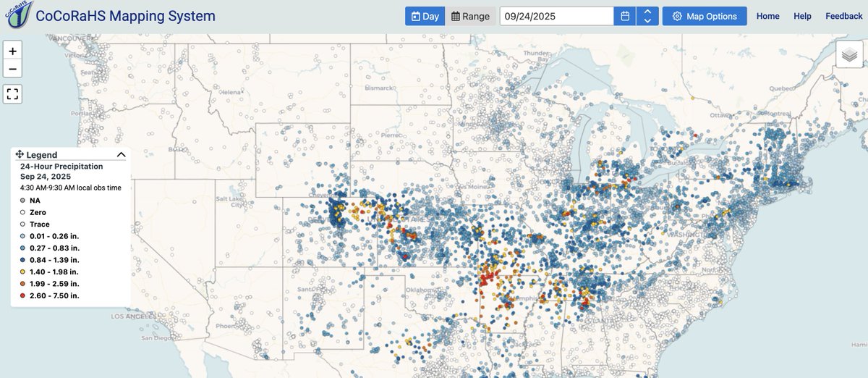Step date forward with up arrow

(x=647, y=12)
